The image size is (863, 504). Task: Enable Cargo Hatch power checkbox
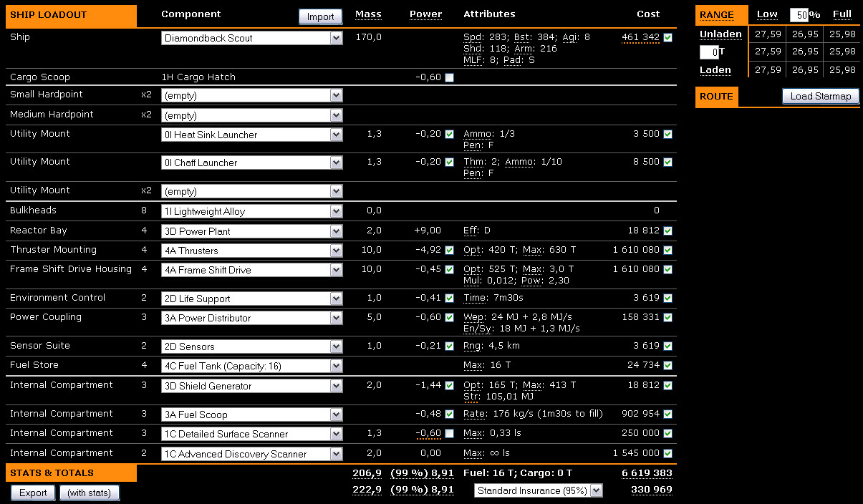pyautogui.click(x=449, y=77)
